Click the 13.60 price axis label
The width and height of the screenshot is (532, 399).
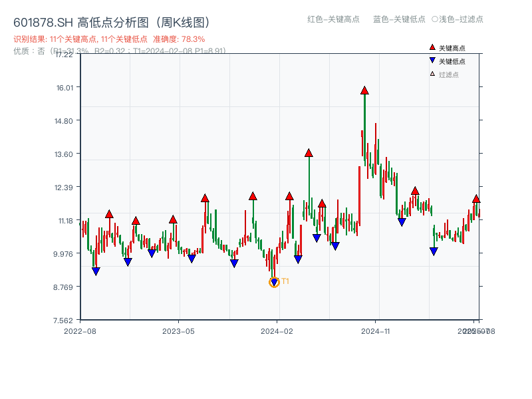pos(63,154)
